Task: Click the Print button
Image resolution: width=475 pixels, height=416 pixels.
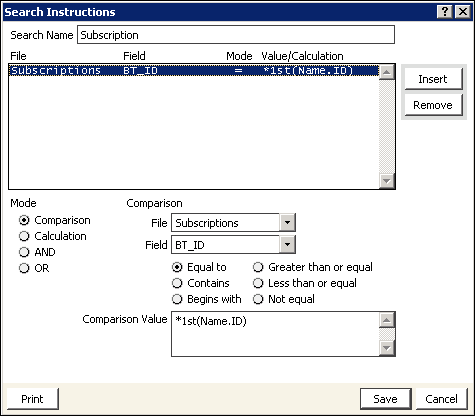Action: [32, 399]
